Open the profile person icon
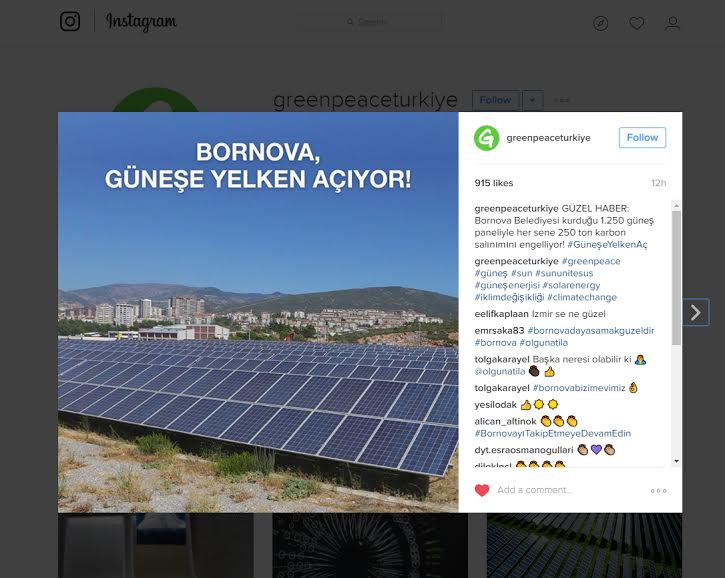725x578 pixels. 672,23
